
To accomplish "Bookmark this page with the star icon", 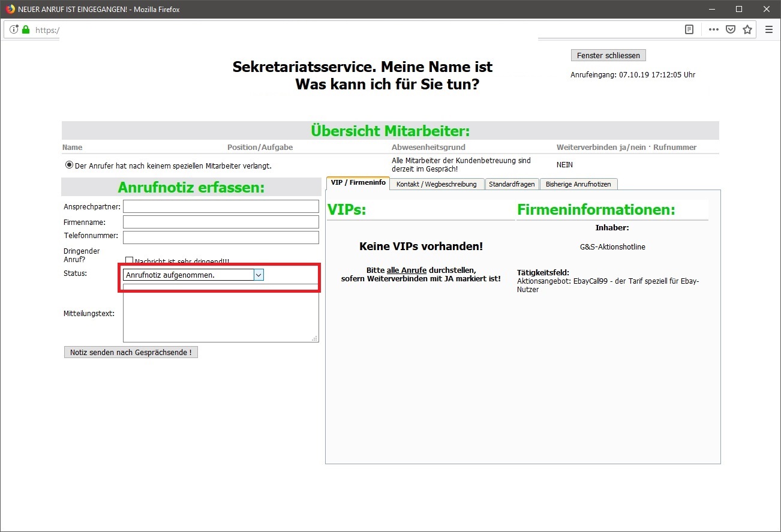I will click(747, 29).
